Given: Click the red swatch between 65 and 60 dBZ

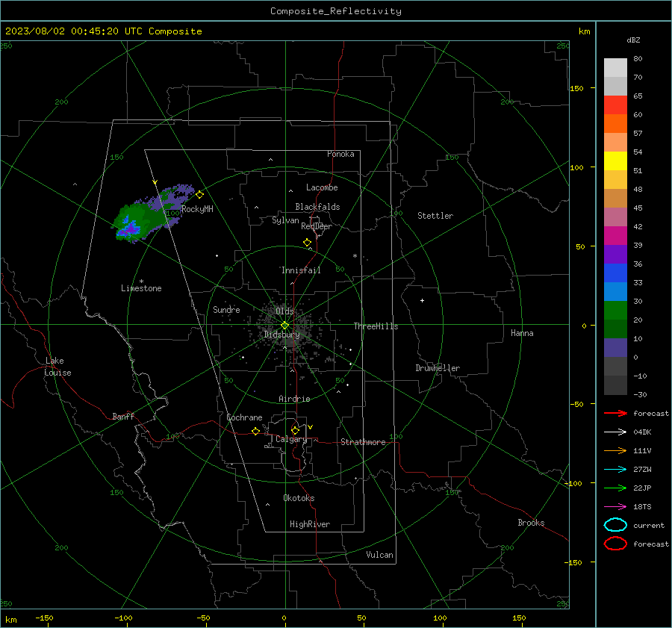Looking at the screenshot, I should point(615,105).
